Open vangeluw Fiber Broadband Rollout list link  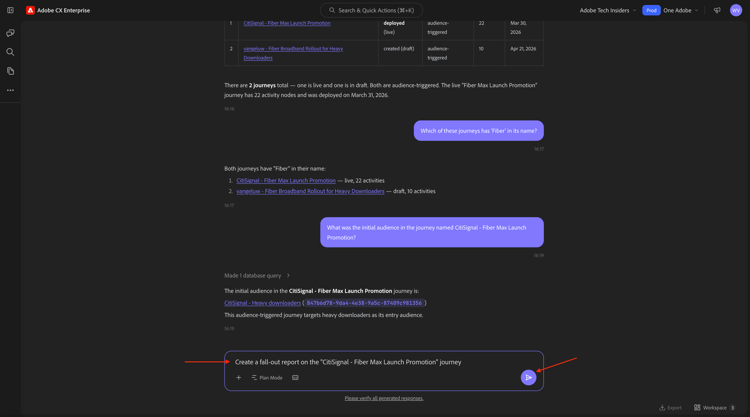click(310, 191)
